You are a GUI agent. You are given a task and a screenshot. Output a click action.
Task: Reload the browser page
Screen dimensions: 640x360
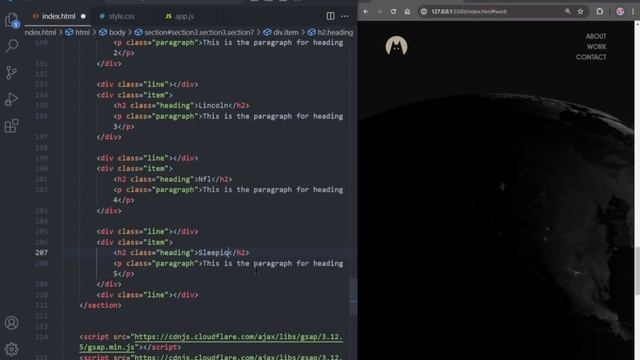pos(393,11)
